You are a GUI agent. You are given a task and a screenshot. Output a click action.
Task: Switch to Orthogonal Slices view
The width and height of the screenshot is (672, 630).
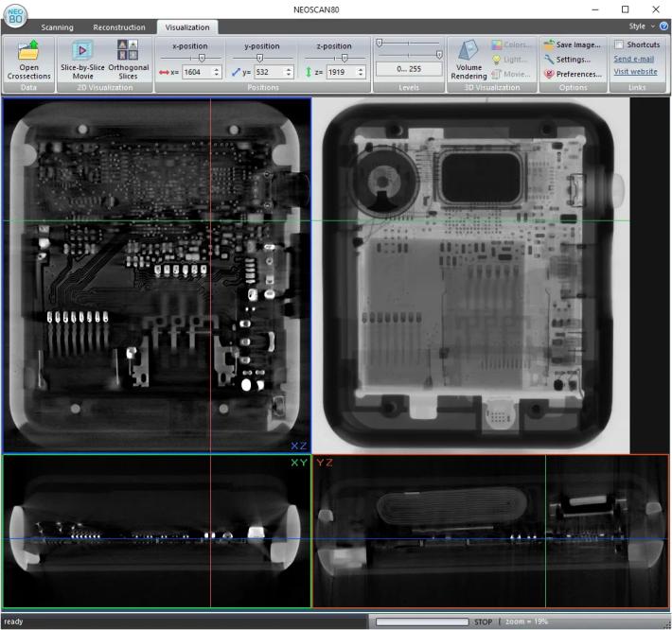(128, 51)
